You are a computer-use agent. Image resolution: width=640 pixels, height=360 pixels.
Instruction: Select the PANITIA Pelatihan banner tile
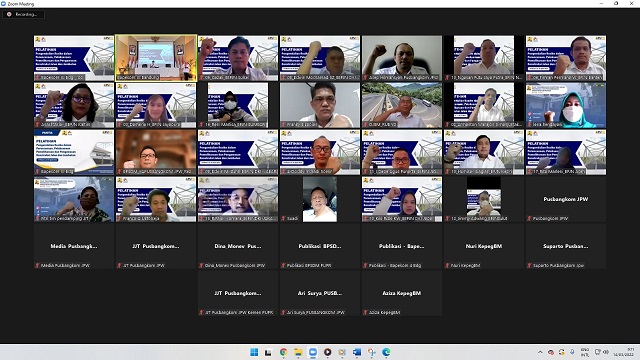pos(74,152)
